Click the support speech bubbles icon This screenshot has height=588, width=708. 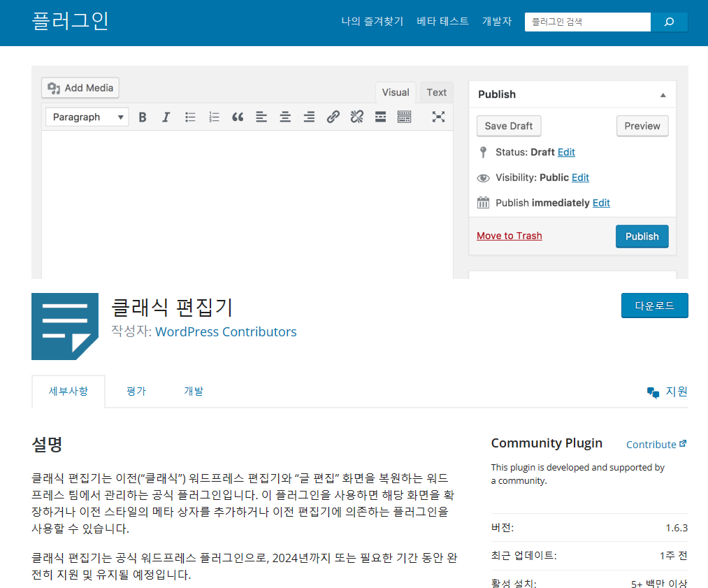(x=653, y=392)
